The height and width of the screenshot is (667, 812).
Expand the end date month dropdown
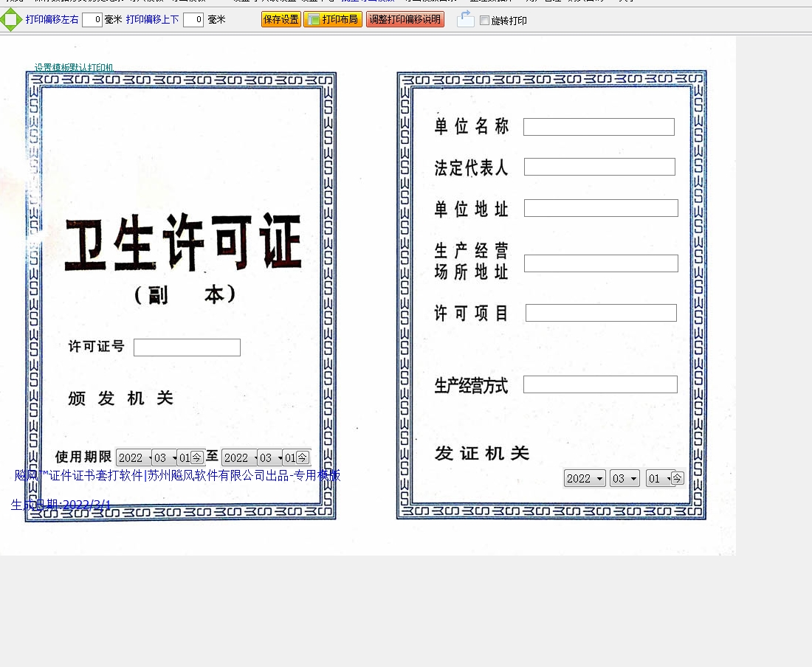tap(269, 457)
